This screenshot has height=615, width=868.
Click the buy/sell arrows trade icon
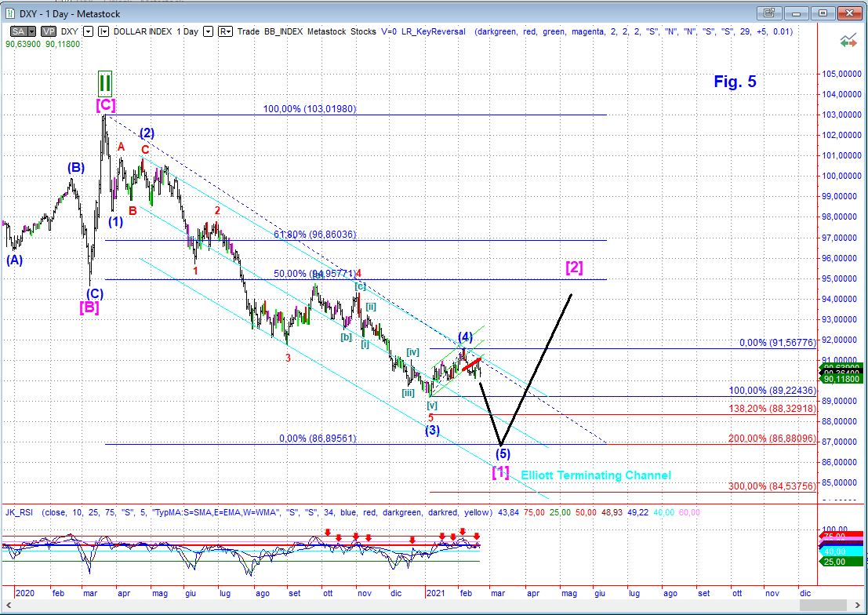pyautogui.click(x=848, y=41)
